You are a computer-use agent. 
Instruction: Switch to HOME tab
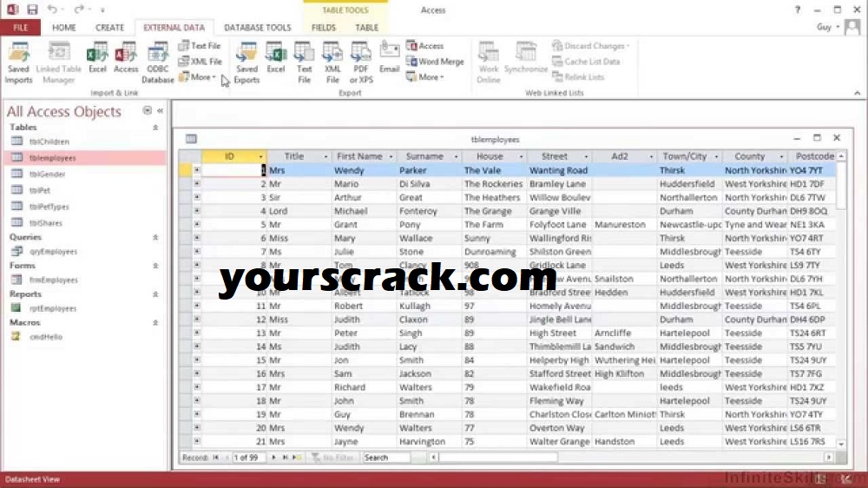[63, 27]
